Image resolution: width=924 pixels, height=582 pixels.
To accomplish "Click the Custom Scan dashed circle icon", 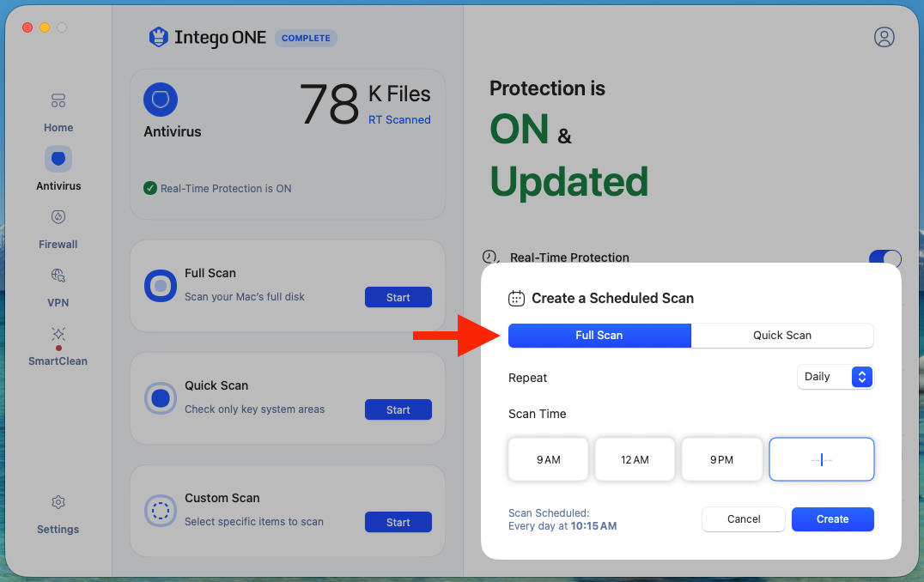I will click(x=161, y=511).
